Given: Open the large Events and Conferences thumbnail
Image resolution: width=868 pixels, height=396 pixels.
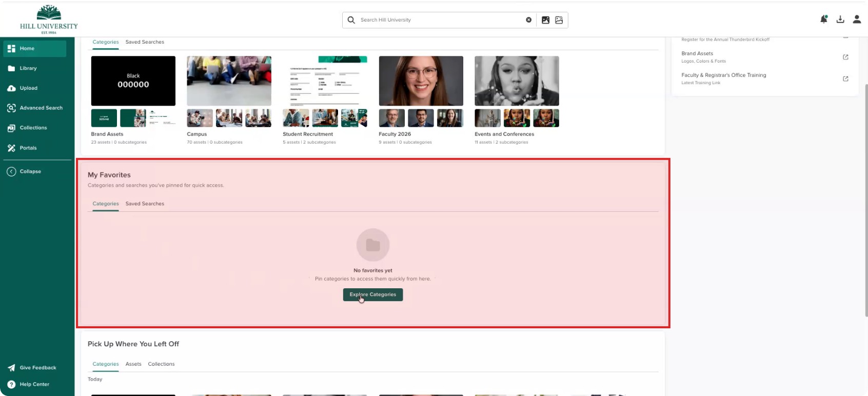Looking at the screenshot, I should [517, 81].
